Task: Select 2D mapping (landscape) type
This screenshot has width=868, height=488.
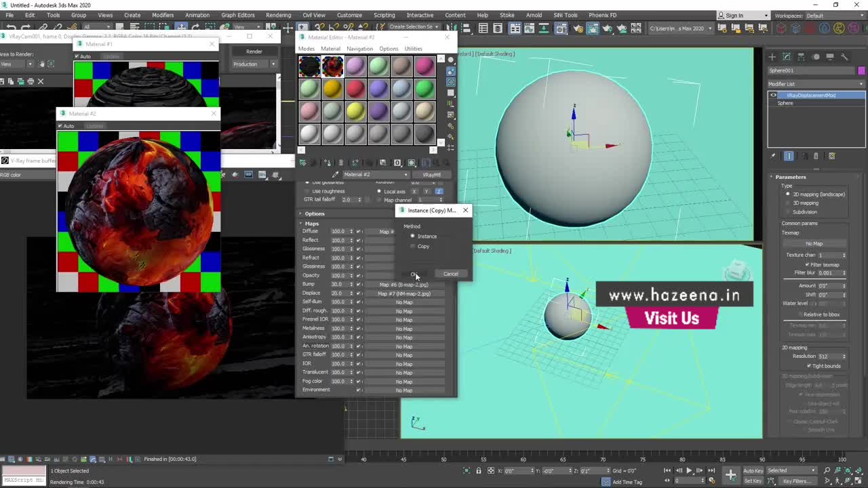Action: [788, 194]
